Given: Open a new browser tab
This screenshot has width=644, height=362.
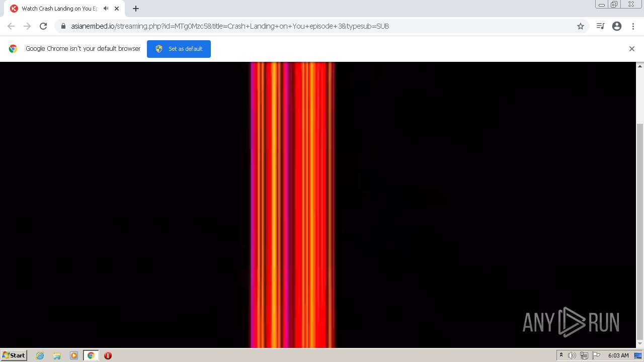Looking at the screenshot, I should pos(135,9).
